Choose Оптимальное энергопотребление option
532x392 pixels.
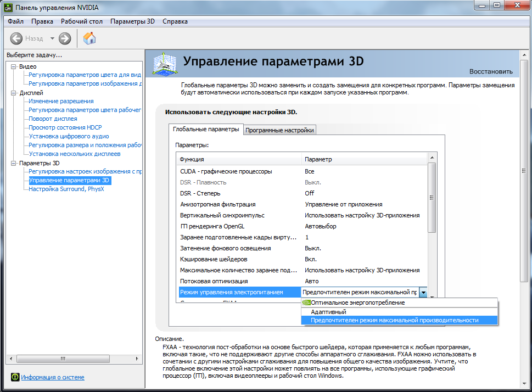(x=399, y=303)
